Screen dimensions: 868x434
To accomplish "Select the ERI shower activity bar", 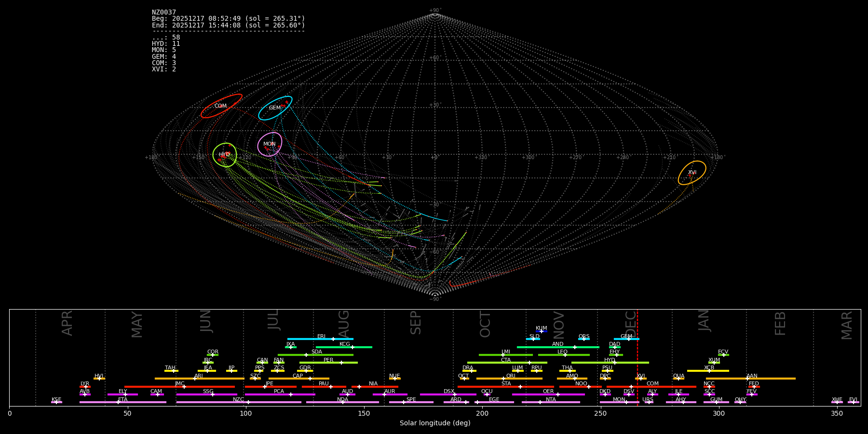I will tap(320, 339).
